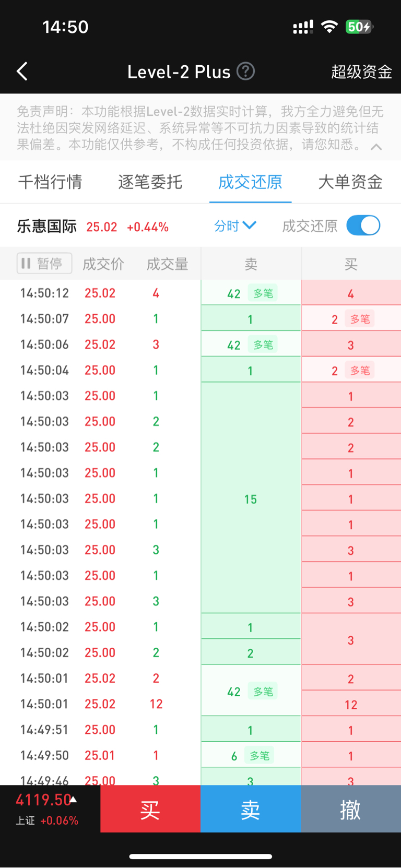The height and width of the screenshot is (868, 401).
Task: Select the sell block showing 15
Action: (x=251, y=499)
